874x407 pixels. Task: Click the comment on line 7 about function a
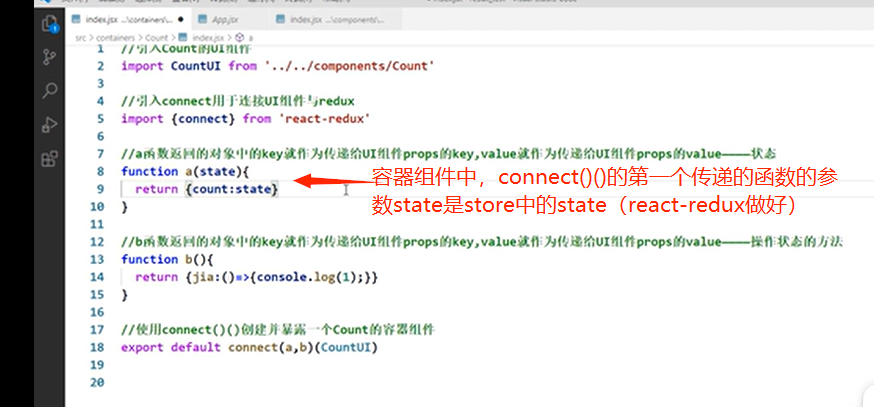pos(449,153)
